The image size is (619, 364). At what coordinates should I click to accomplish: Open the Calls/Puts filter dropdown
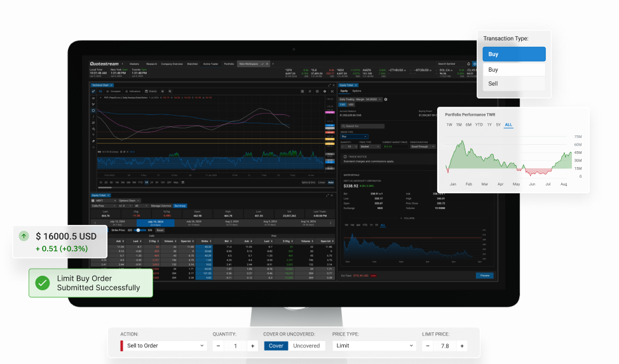tap(104, 206)
